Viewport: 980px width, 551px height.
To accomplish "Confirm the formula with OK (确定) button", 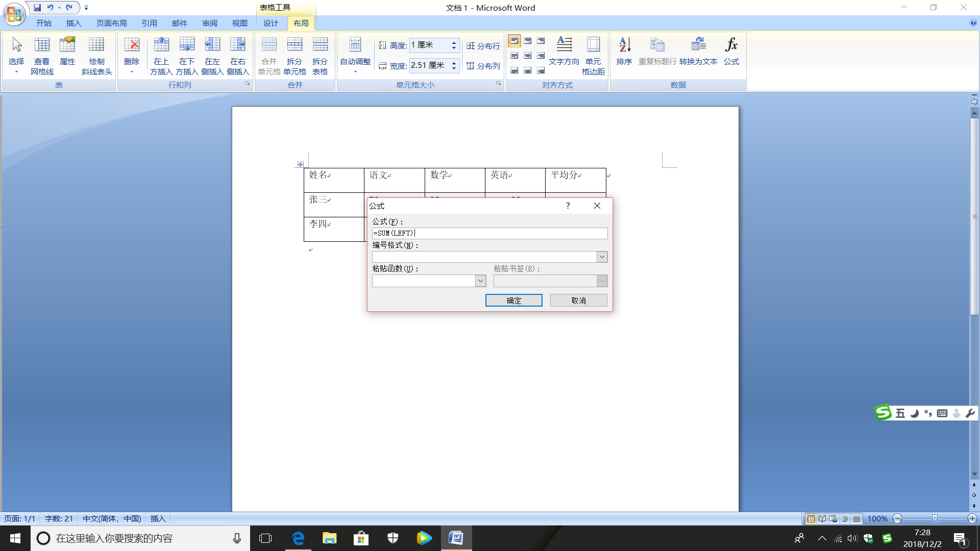I will pyautogui.click(x=513, y=300).
